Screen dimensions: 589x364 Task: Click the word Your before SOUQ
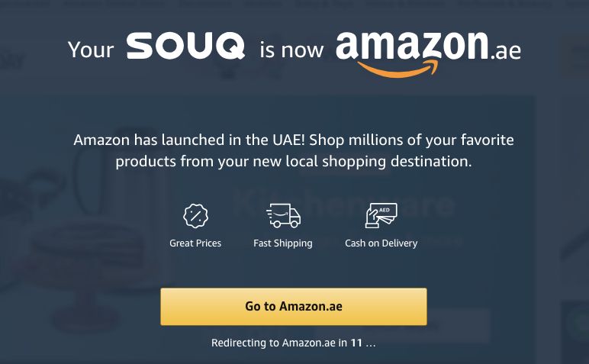click(x=91, y=50)
